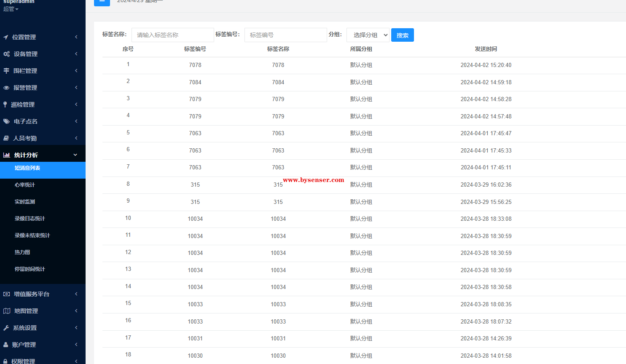Screen dimensions: 626x364
Task: Open the 账户管理 menu label
Action: click(24, 345)
